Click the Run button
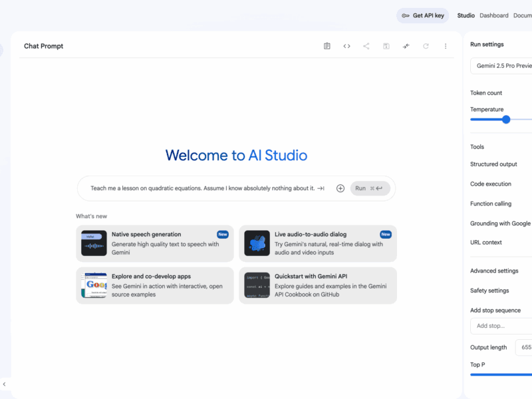This screenshot has width=532, height=399. 370,188
